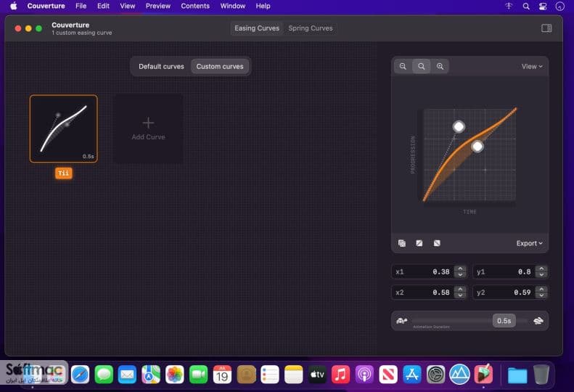
Task: Expand the Export dropdown
Action: (x=529, y=243)
